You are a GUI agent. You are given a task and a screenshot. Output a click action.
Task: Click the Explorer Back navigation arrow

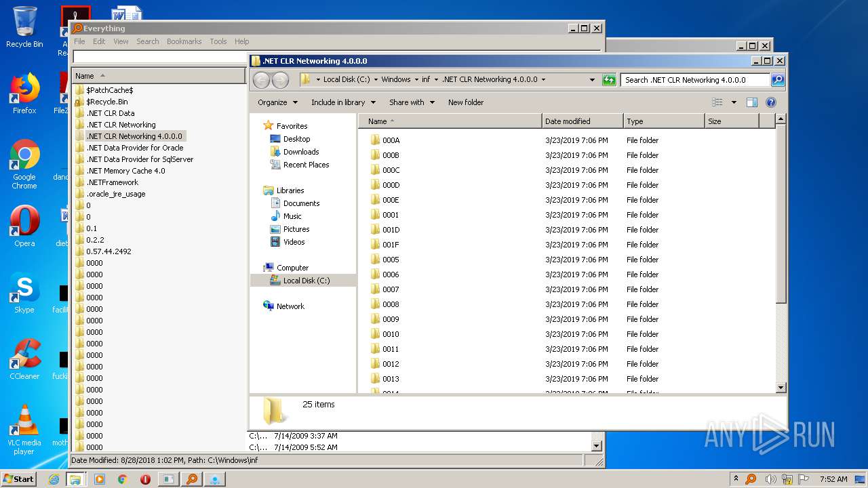coord(261,80)
